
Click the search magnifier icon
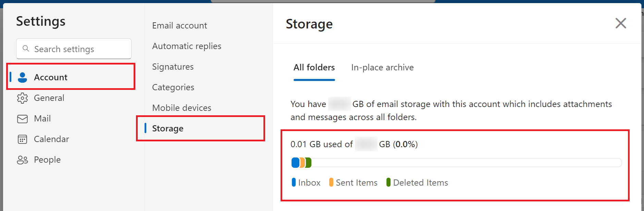26,49
